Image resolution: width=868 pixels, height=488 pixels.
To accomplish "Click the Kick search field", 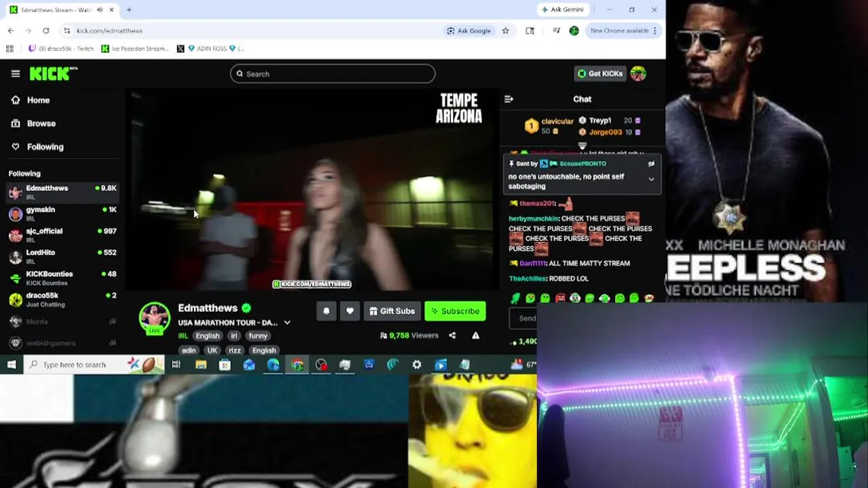I will 332,74.
